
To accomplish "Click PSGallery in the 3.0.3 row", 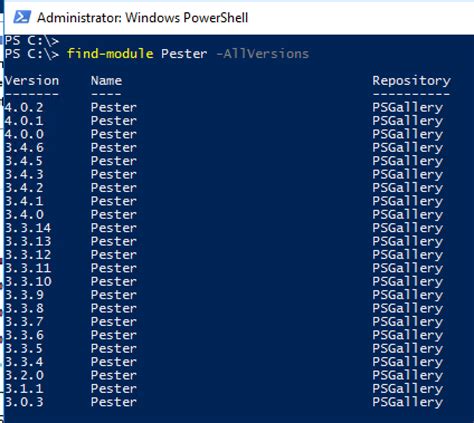I will point(408,402).
